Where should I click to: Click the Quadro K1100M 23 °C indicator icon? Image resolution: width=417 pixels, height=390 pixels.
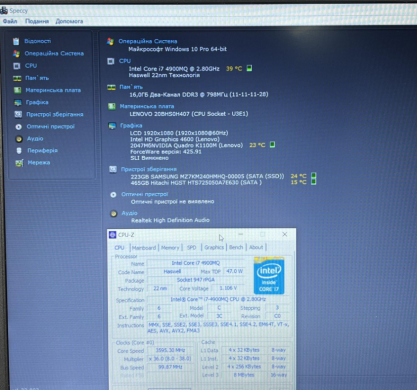[272, 145]
